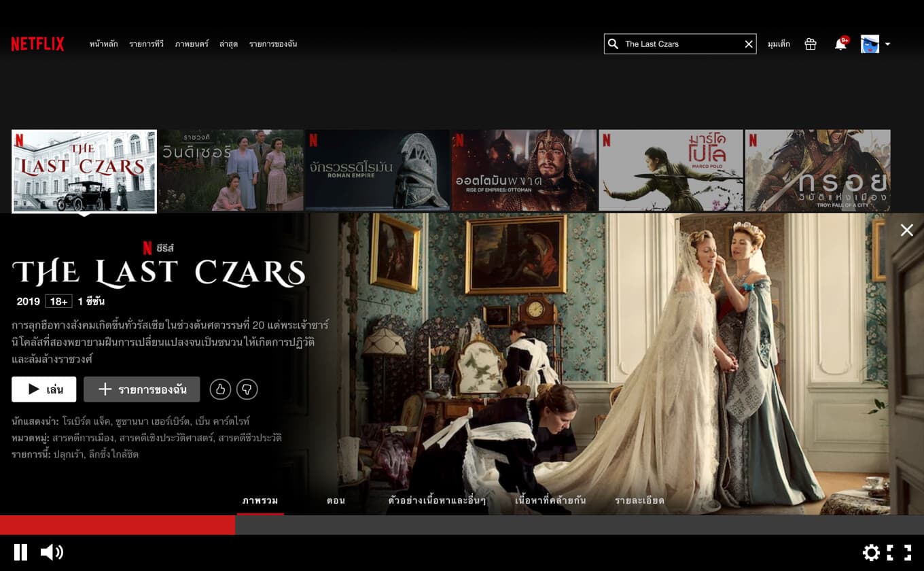The height and width of the screenshot is (571, 924).
Task: Click cast member โรเบิร์ต แจ็ค
Action: click(x=85, y=421)
